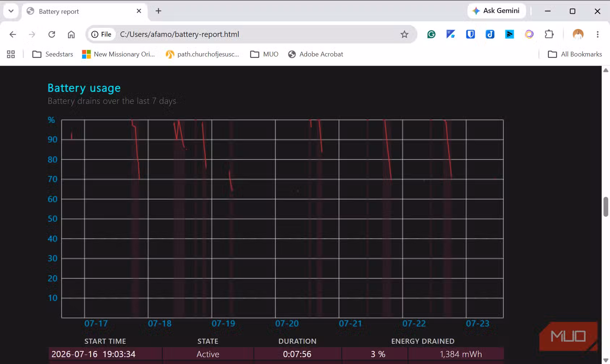The height and width of the screenshot is (364, 610).
Task: Click the 07-23 date label on the chart
Action: pyautogui.click(x=478, y=323)
